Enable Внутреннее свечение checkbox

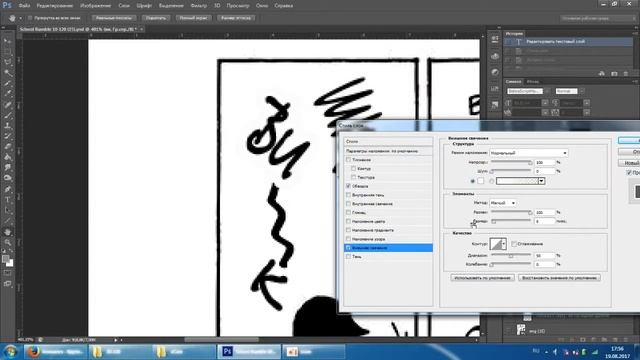(348, 203)
